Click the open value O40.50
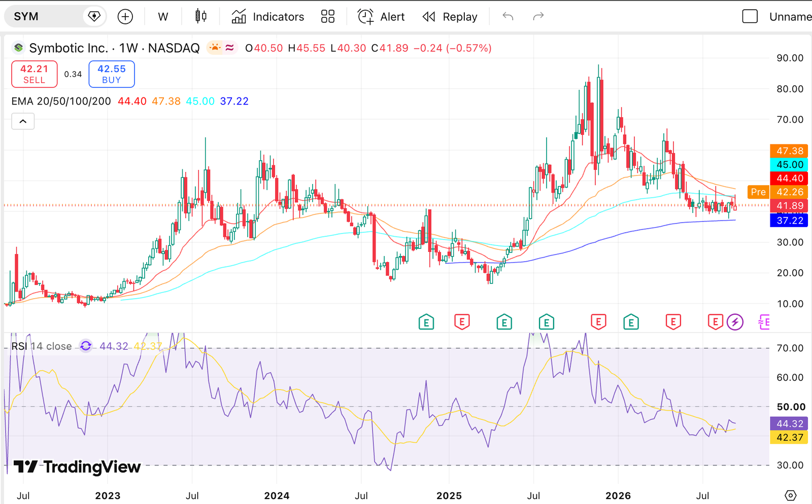The height and width of the screenshot is (504, 812). click(x=264, y=48)
